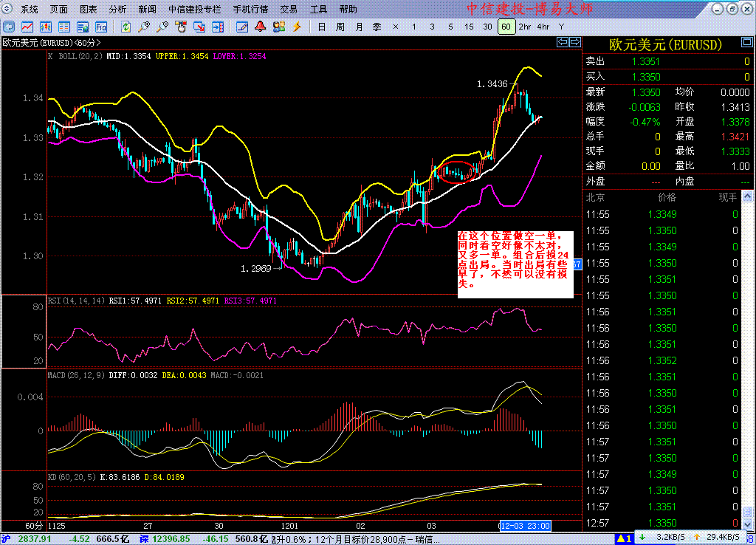Click the Y period button
The width and height of the screenshot is (756, 545).
coord(561,27)
